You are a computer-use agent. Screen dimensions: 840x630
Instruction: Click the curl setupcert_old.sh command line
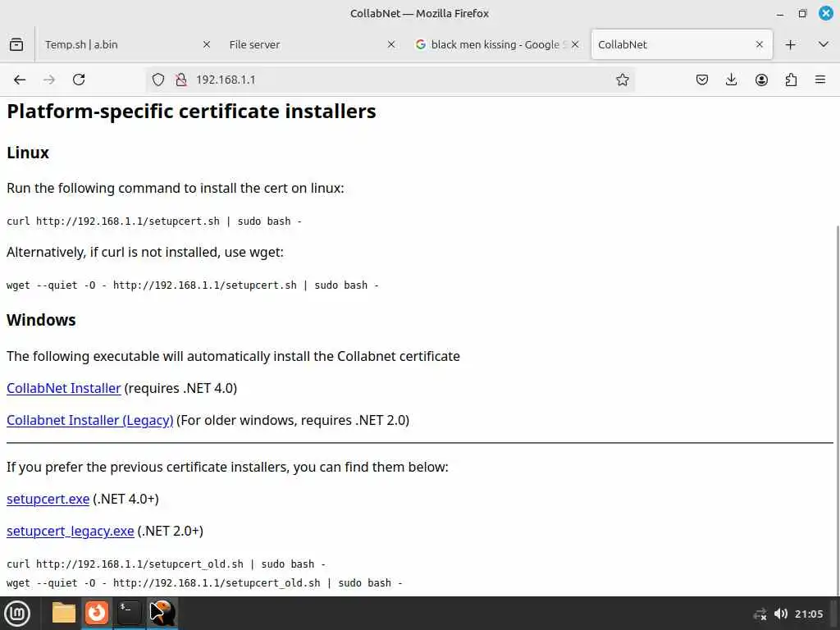(x=166, y=564)
